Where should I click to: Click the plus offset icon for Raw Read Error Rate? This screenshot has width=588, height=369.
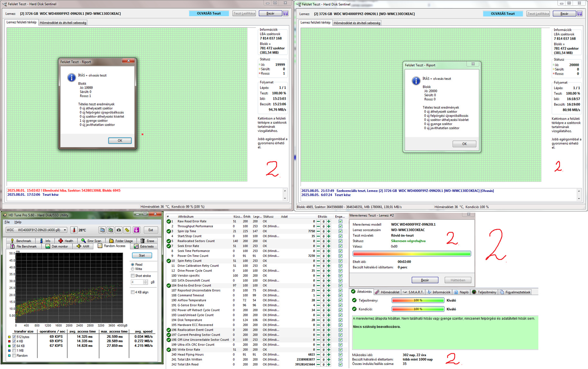(329, 221)
